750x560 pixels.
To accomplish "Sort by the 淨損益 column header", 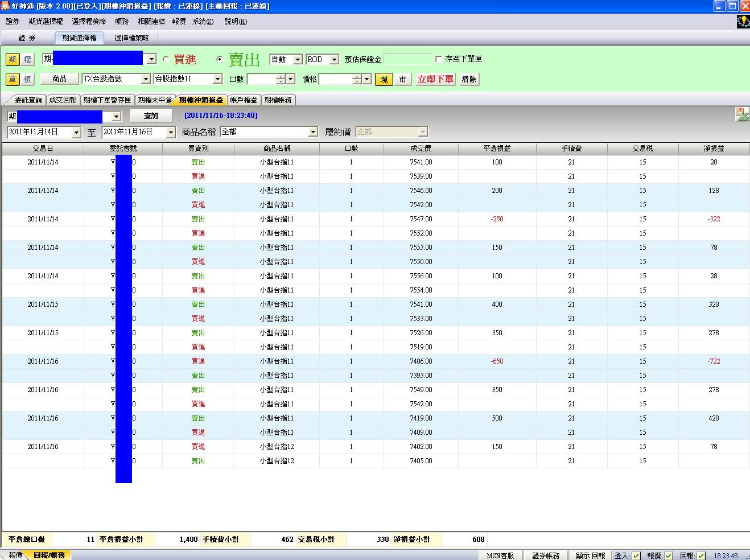I will [714, 148].
